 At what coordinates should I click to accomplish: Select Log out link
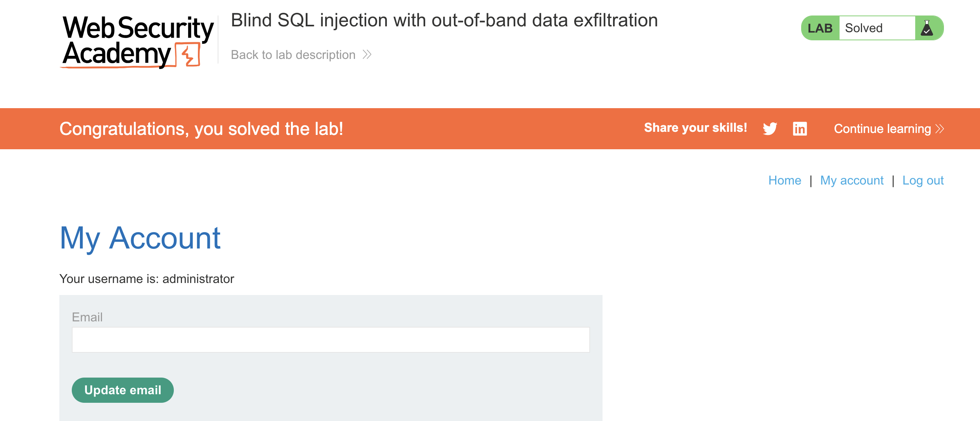coord(923,180)
